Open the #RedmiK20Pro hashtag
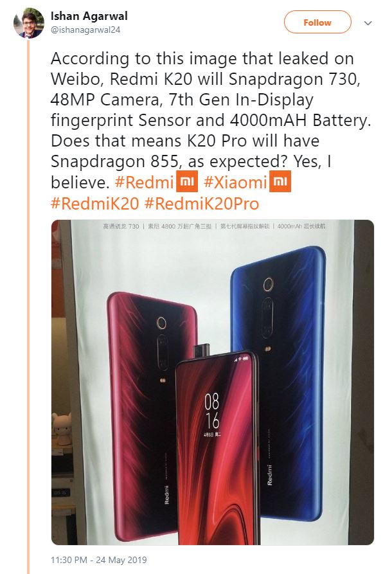The height and width of the screenshot is (574, 392). 202,203
